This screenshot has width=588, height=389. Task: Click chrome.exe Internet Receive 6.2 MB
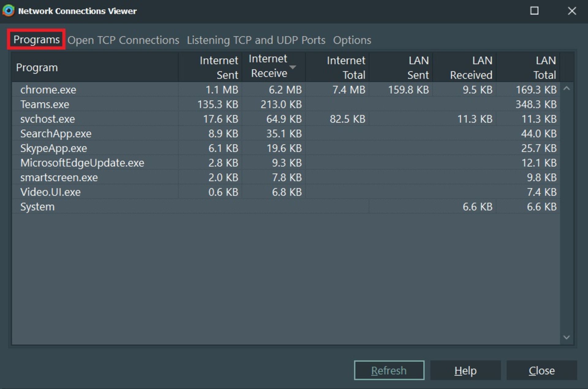(x=285, y=90)
